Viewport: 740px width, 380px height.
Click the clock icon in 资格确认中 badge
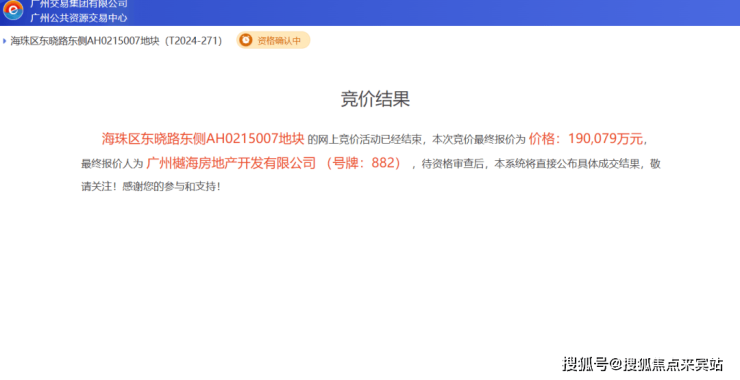click(246, 40)
